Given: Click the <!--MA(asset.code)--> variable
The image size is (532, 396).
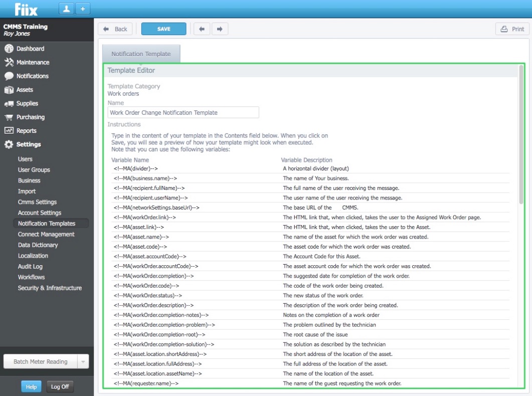Looking at the screenshot, I should 140,247.
